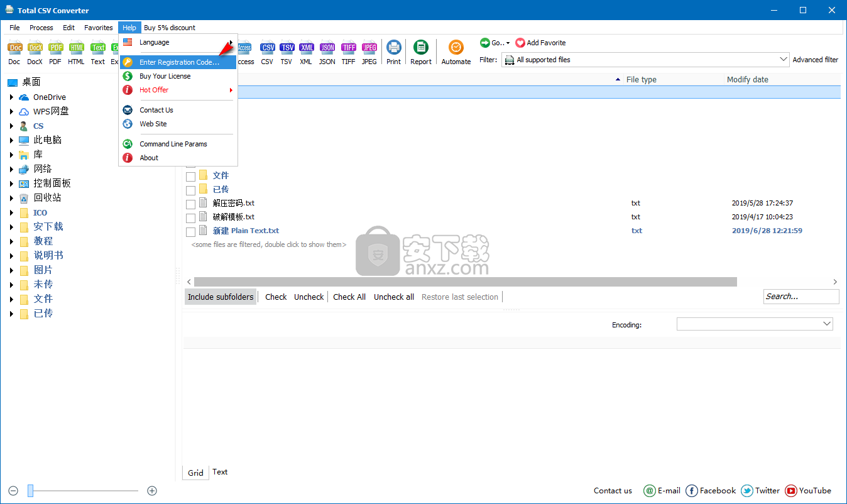Open the File menu
The image size is (847, 504).
pyautogui.click(x=14, y=28)
